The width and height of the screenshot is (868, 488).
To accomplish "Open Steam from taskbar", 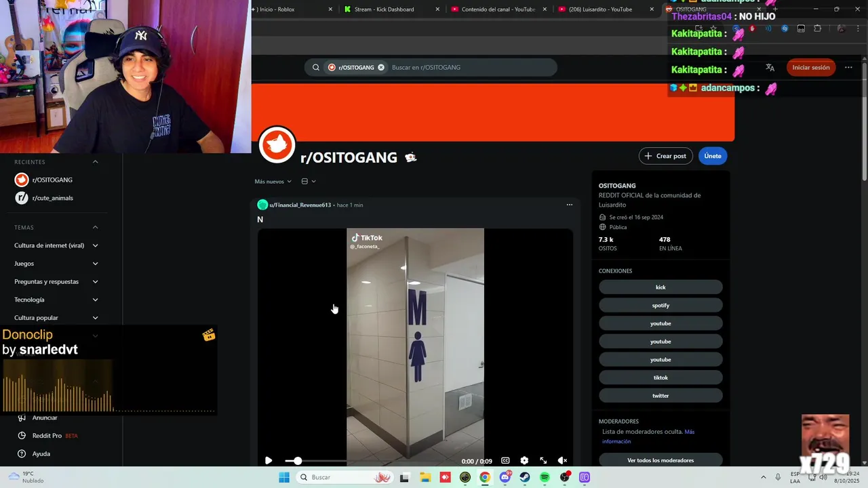I will [525, 478].
